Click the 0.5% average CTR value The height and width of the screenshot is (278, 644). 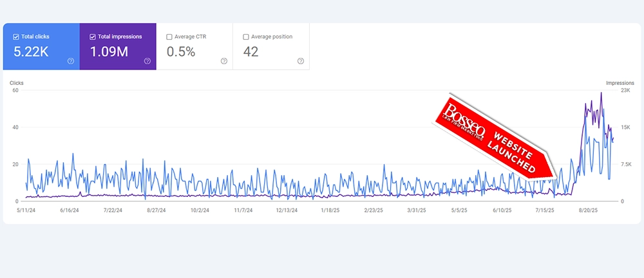[181, 51]
